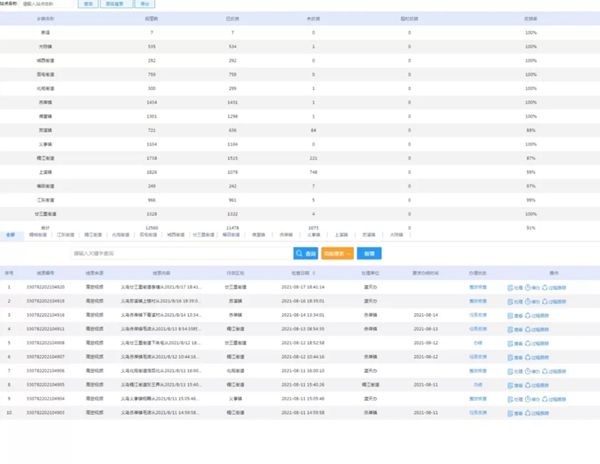This screenshot has height=464, width=600.
Task: Open the status link in record 104916 row
Action: click(x=478, y=315)
